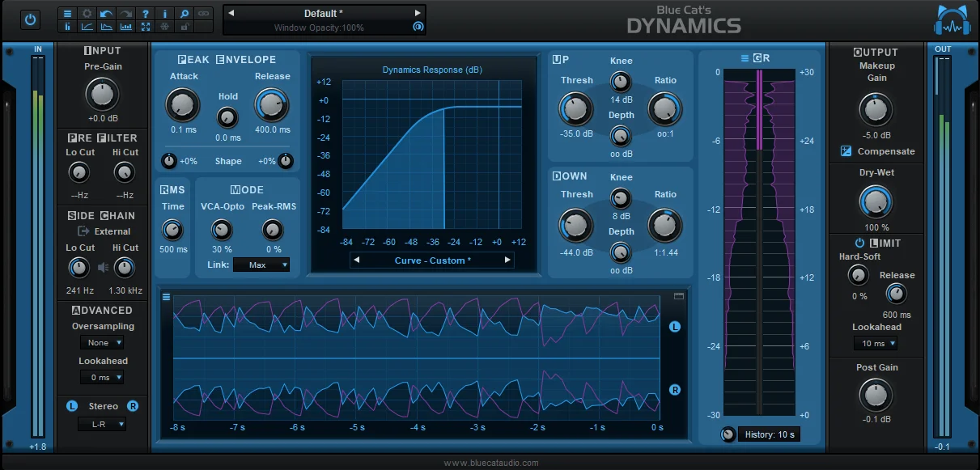This screenshot has width=980, height=470.
Task: Click the Redo arrow icon
Action: pos(125,14)
